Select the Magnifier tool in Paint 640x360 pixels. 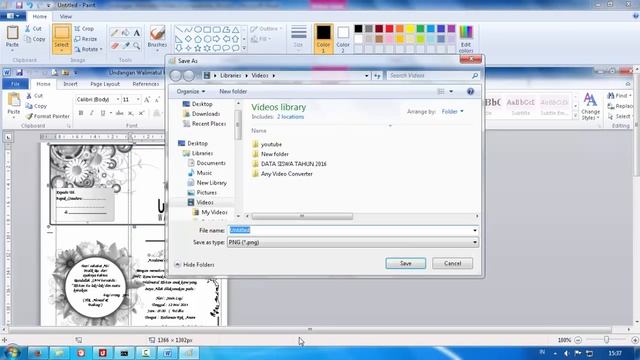coord(137,45)
